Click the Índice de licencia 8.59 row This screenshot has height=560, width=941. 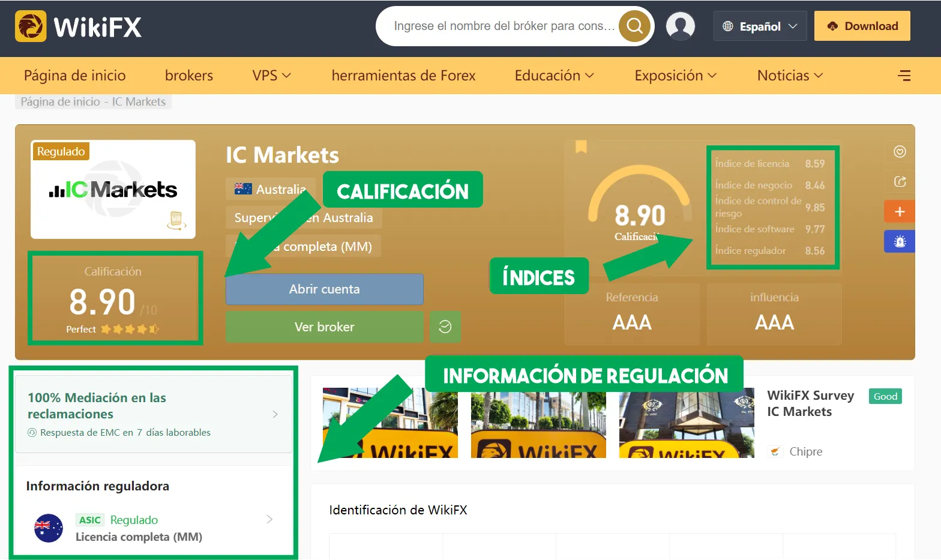(x=770, y=164)
